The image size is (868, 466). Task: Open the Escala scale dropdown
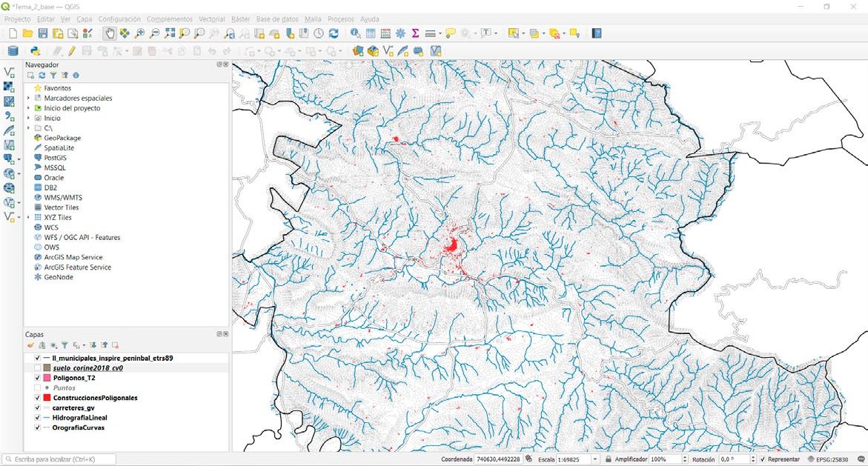point(595,459)
